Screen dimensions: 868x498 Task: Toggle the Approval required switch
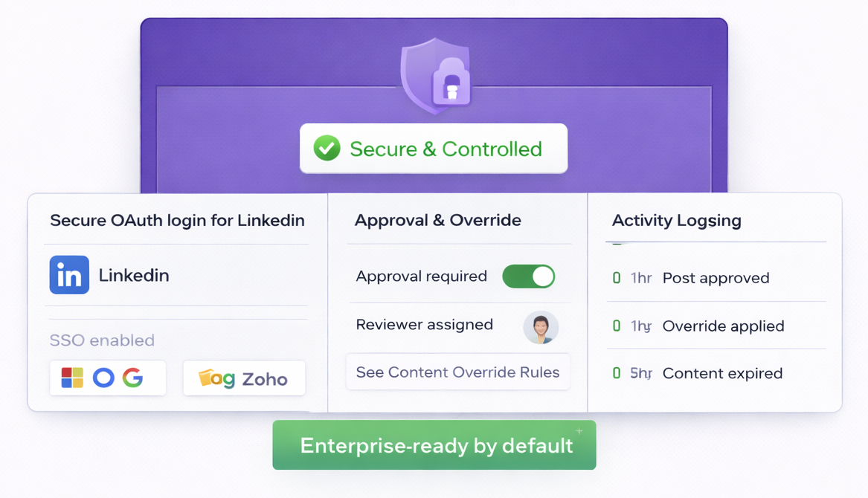pyautogui.click(x=528, y=277)
